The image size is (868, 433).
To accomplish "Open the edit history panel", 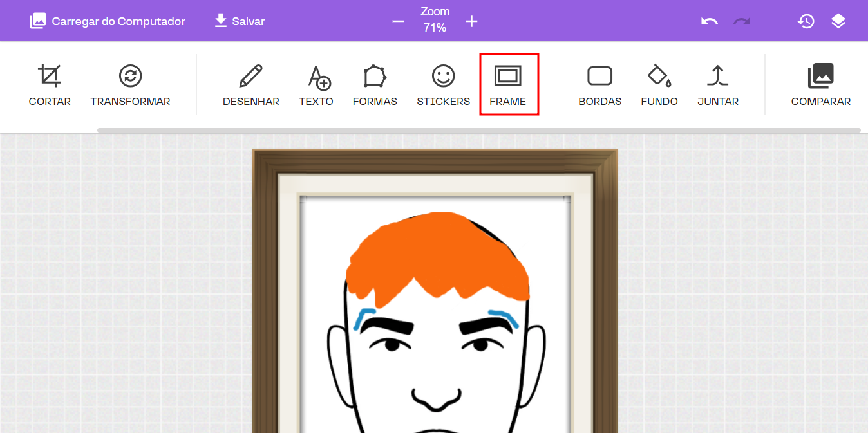I will [806, 21].
